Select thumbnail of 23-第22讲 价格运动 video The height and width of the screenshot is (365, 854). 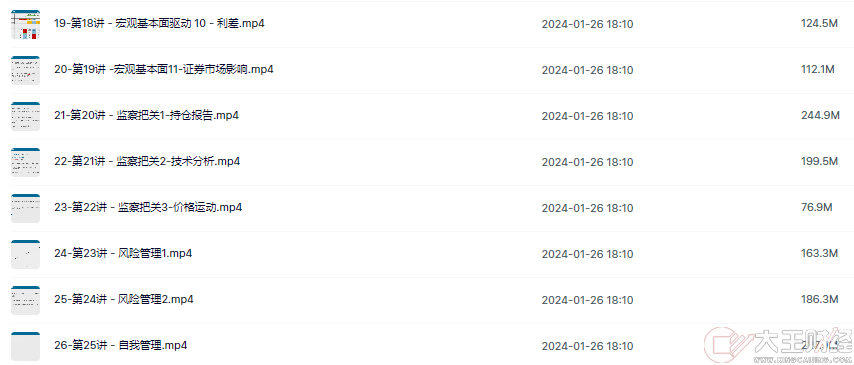coord(26,208)
